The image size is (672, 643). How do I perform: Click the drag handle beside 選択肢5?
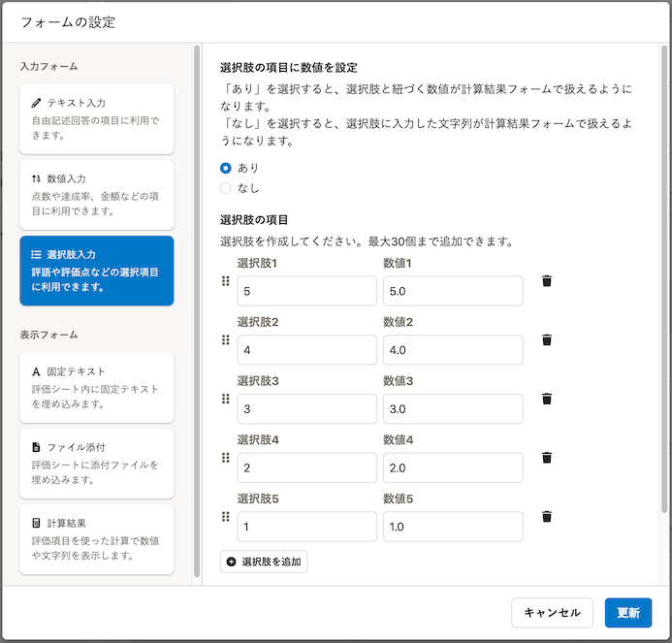[226, 516]
